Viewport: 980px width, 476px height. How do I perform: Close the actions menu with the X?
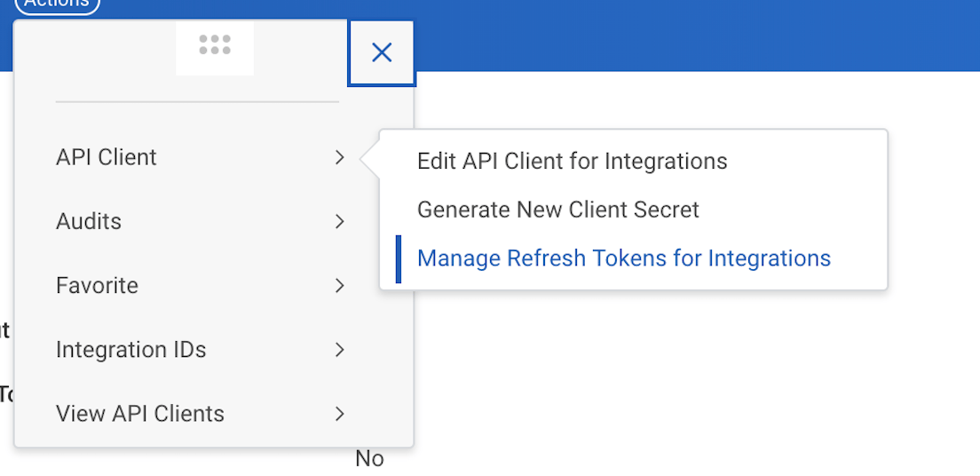click(381, 53)
